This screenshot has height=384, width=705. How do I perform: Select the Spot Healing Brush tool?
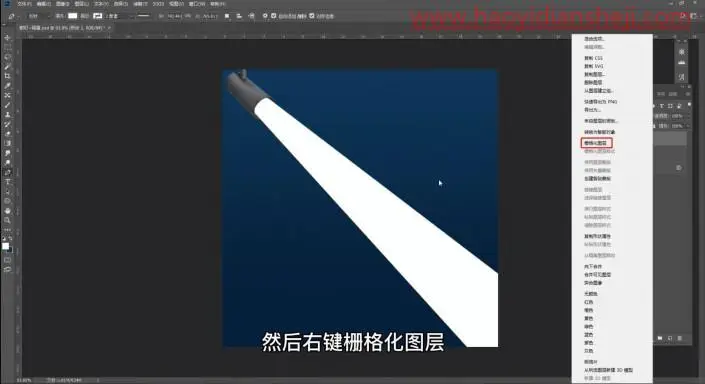pos(7,95)
